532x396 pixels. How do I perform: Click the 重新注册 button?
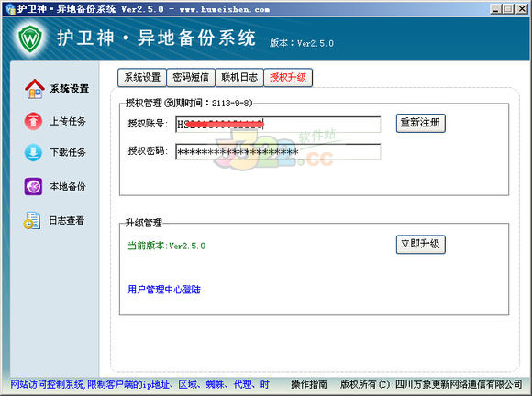pyautogui.click(x=420, y=123)
